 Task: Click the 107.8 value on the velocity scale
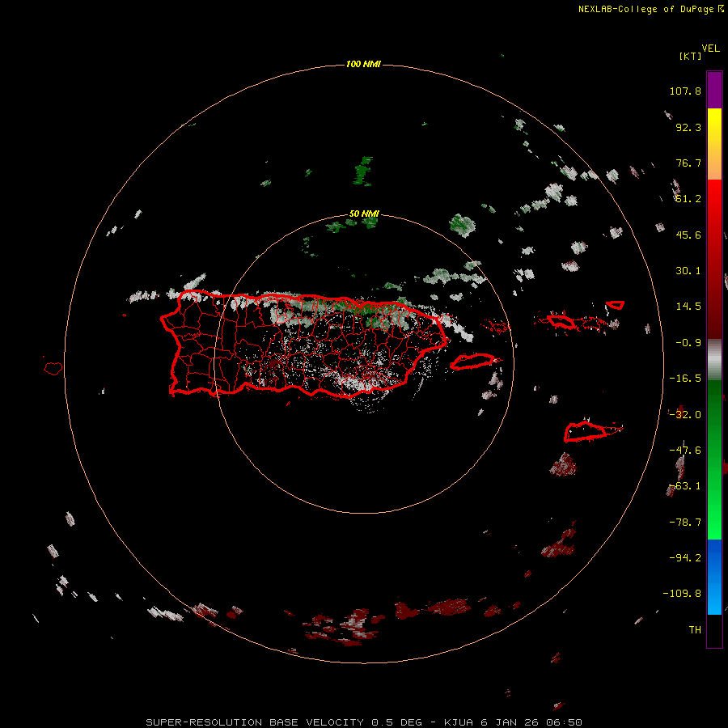[685, 91]
